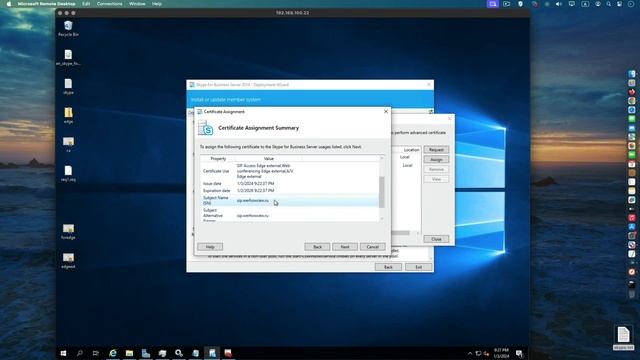Click Next in Certificate Assignment dialog
640x360 pixels.
click(x=345, y=247)
